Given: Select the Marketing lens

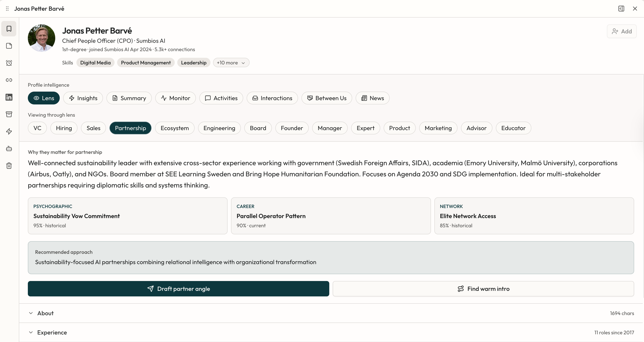Looking at the screenshot, I should tap(438, 128).
